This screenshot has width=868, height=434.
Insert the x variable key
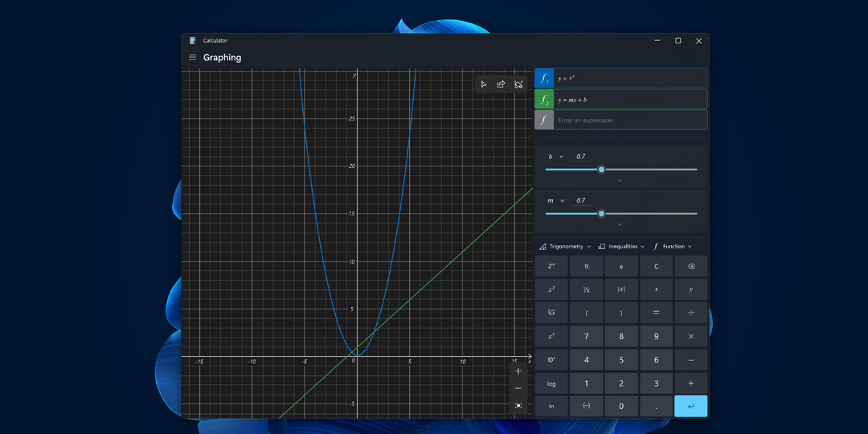(656, 289)
